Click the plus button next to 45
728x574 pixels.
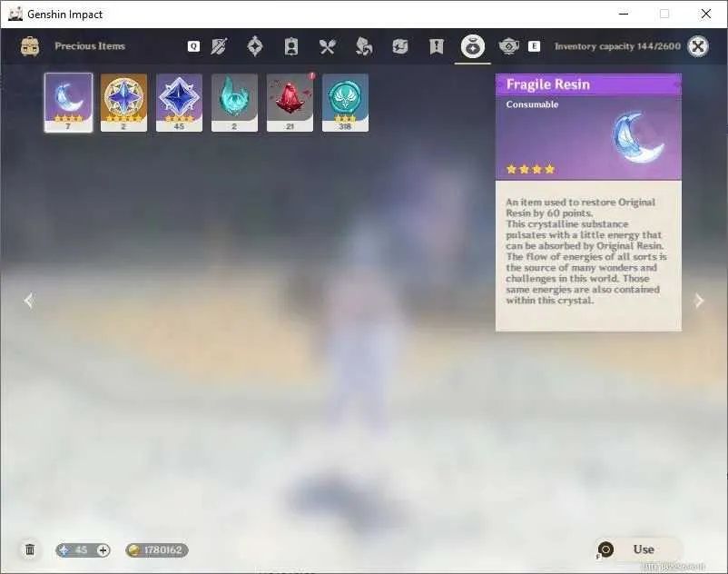click(103, 550)
